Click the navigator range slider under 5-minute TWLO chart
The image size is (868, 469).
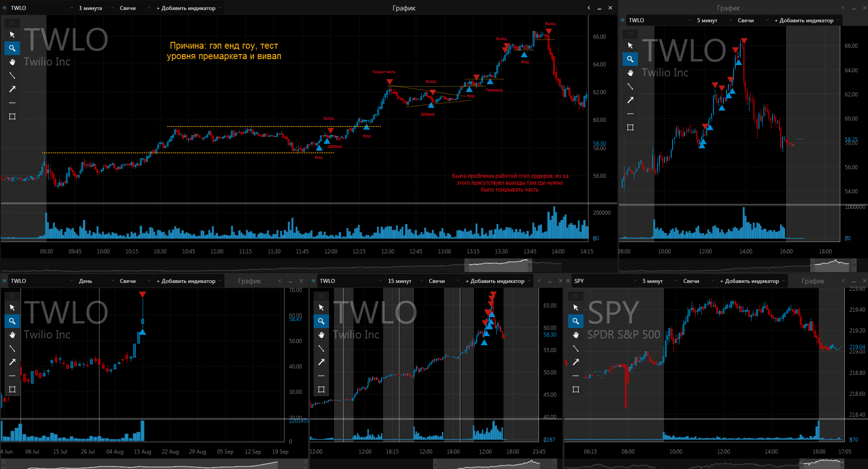(833, 265)
